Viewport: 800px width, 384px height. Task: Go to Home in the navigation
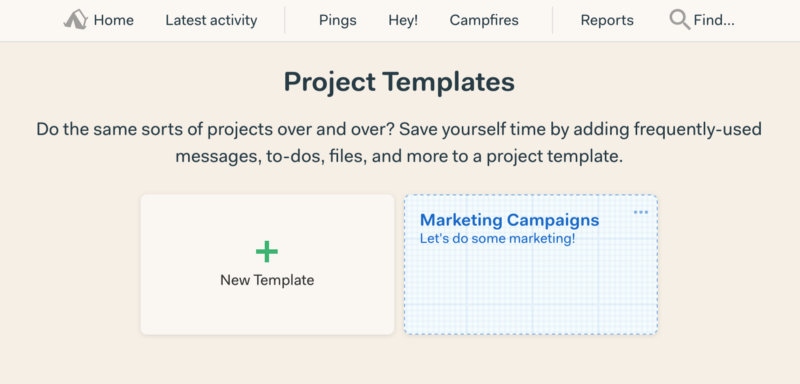[113, 20]
